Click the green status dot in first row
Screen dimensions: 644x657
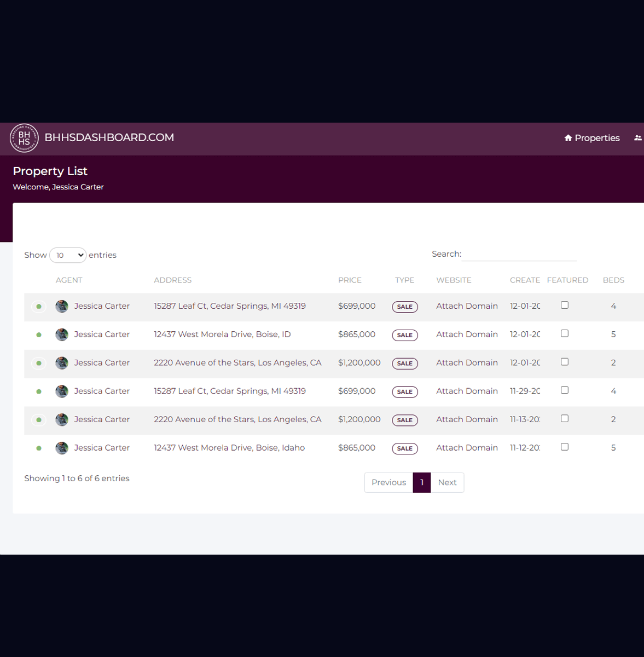(x=39, y=307)
